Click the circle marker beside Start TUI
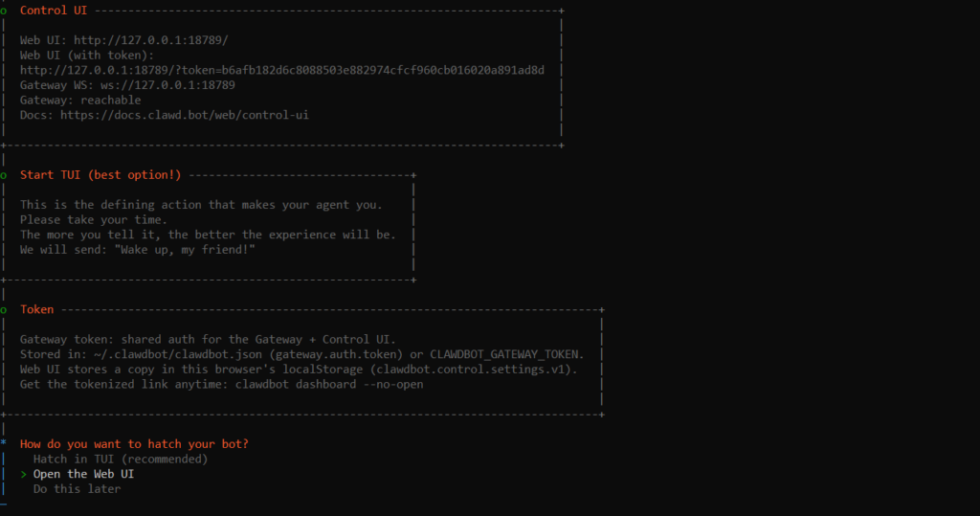Image resolution: width=980 pixels, height=516 pixels. 4,175
